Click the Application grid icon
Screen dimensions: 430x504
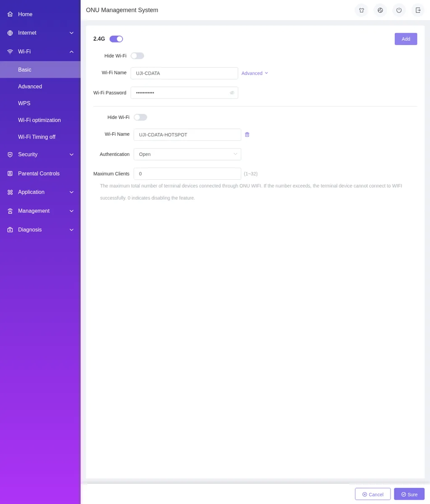[10, 192]
